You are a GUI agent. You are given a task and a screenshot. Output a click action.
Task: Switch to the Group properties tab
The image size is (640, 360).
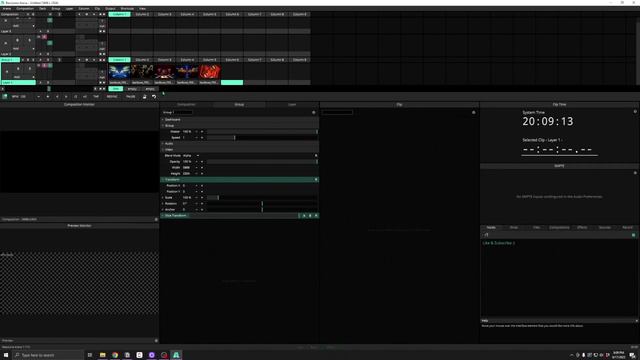tap(239, 104)
